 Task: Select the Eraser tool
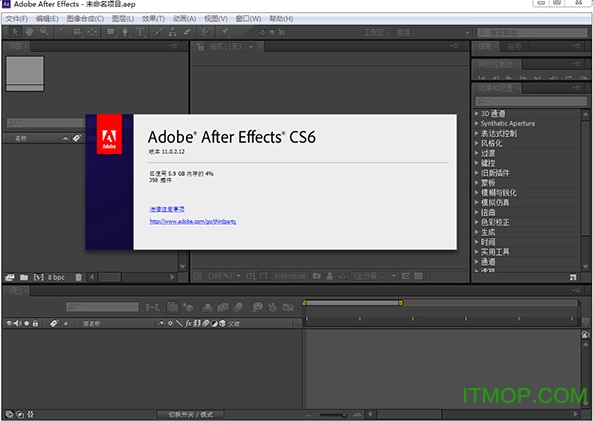point(187,32)
